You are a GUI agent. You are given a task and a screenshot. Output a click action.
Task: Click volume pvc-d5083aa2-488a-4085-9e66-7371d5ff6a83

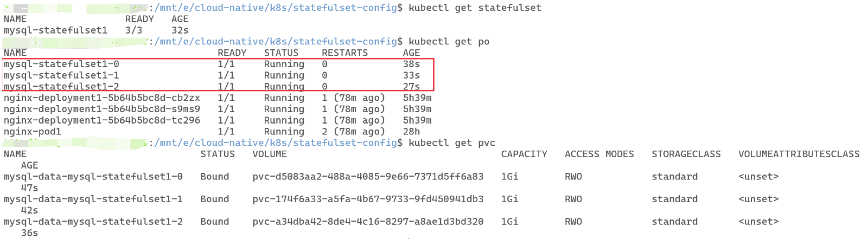coord(368,177)
